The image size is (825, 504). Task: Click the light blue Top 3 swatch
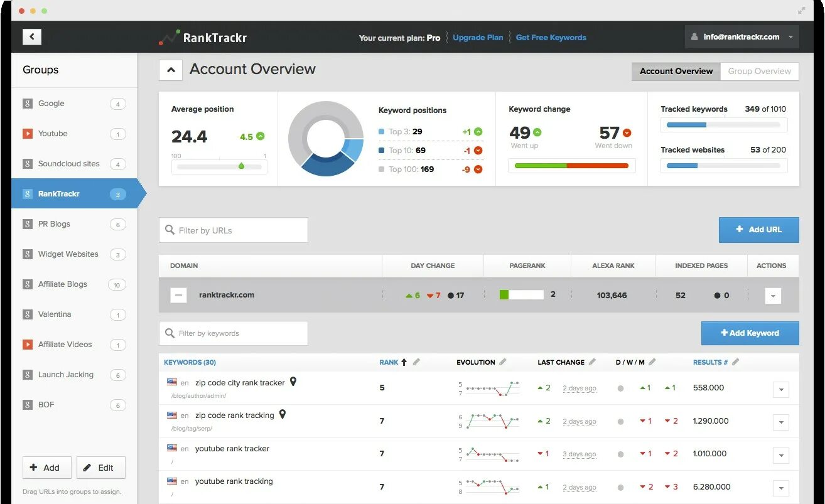coord(381,132)
